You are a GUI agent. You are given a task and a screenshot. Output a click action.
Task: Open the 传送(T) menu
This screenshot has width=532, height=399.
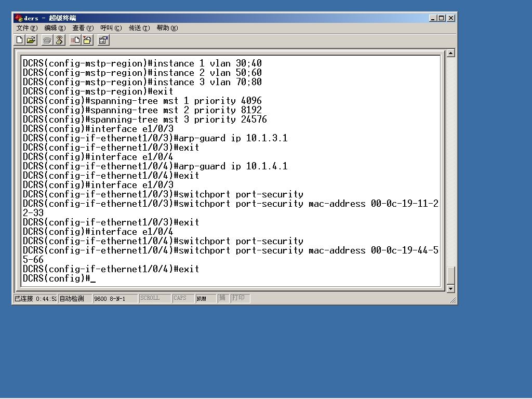[x=139, y=28]
